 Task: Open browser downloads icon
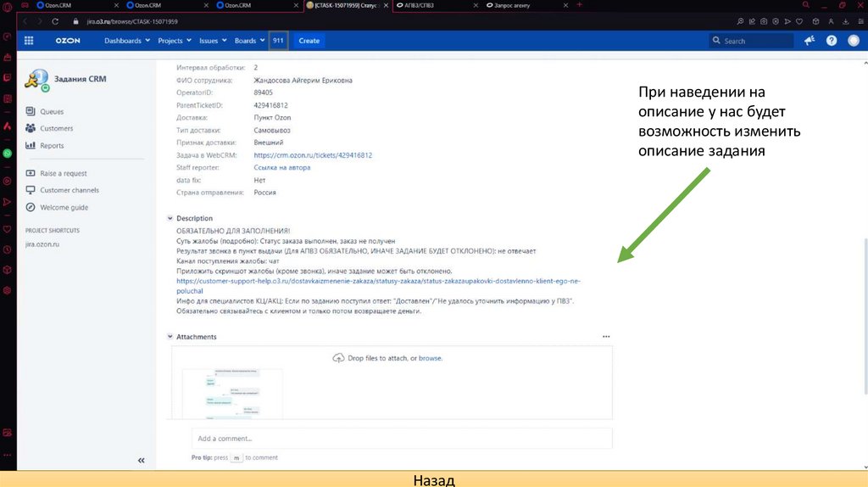(x=846, y=21)
